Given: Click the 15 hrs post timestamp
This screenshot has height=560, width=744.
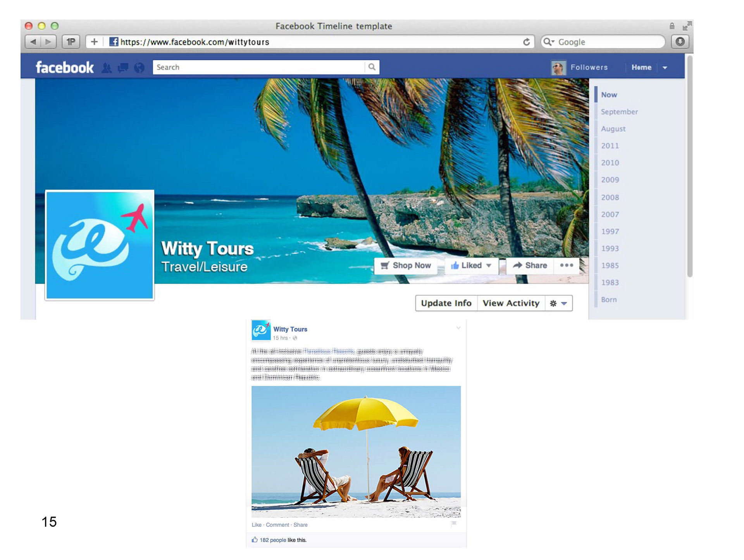Looking at the screenshot, I should tap(280, 338).
